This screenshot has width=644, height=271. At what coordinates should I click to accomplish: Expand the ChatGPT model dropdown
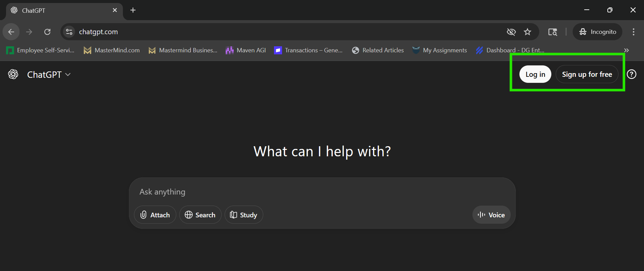point(49,74)
